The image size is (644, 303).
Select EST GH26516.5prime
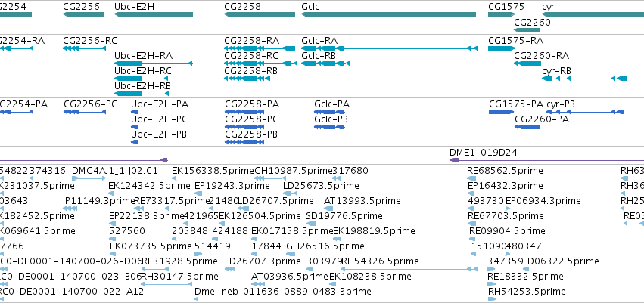tap(291, 254)
